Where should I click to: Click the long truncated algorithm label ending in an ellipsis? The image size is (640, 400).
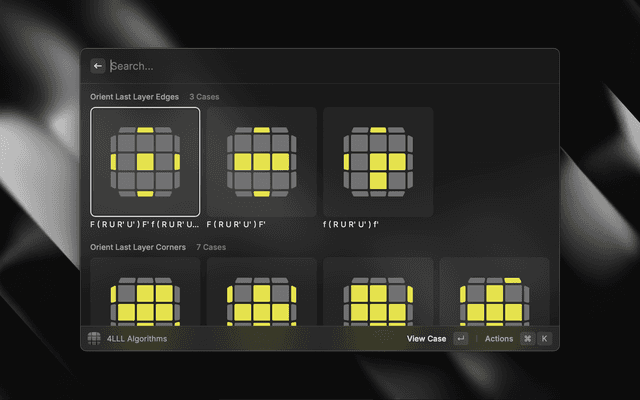(x=145, y=225)
